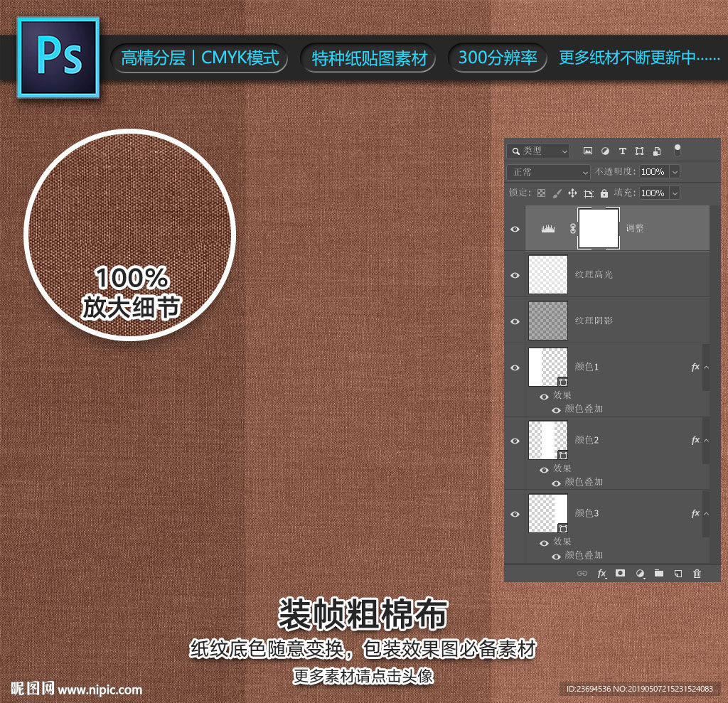The image size is (728, 703).
Task: Open the blend mode dropdown (正常)
Action: 548,172
